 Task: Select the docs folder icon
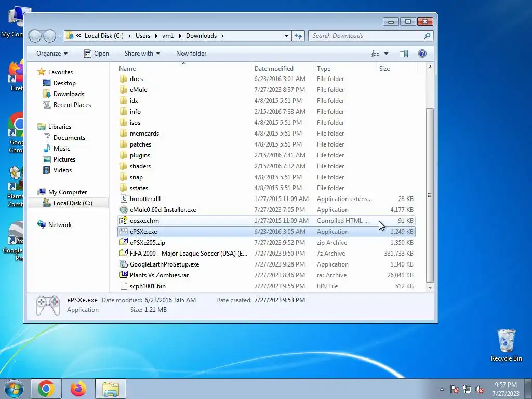pos(124,79)
